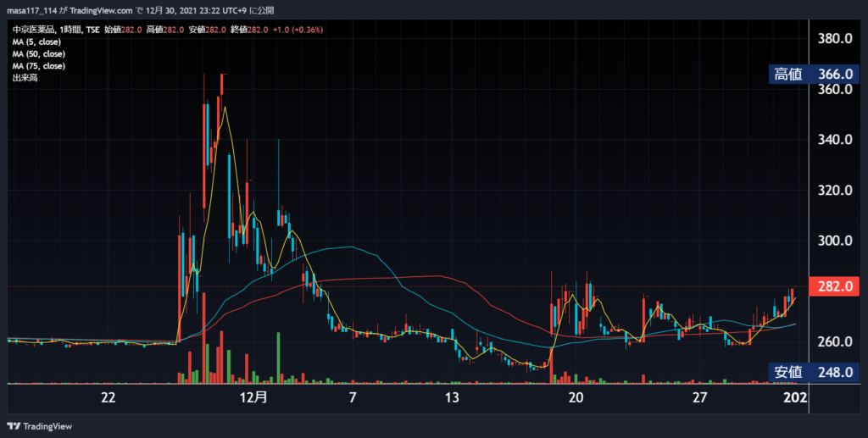Click the 320.0 price axis label

click(835, 191)
